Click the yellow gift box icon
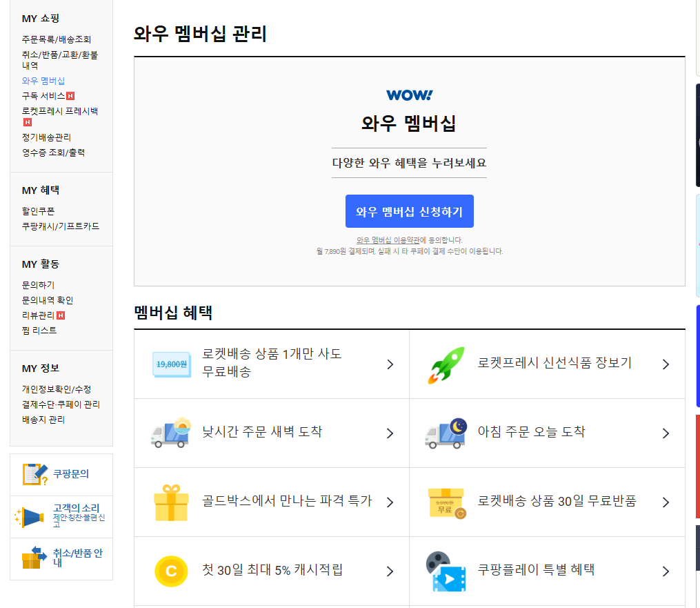700x608 pixels. point(171,502)
